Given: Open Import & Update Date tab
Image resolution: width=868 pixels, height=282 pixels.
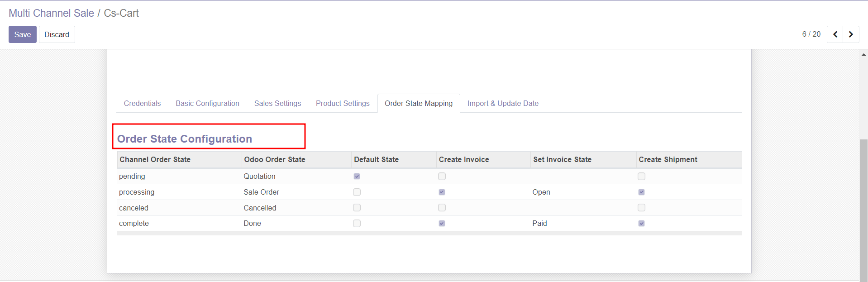Looking at the screenshot, I should tap(503, 104).
